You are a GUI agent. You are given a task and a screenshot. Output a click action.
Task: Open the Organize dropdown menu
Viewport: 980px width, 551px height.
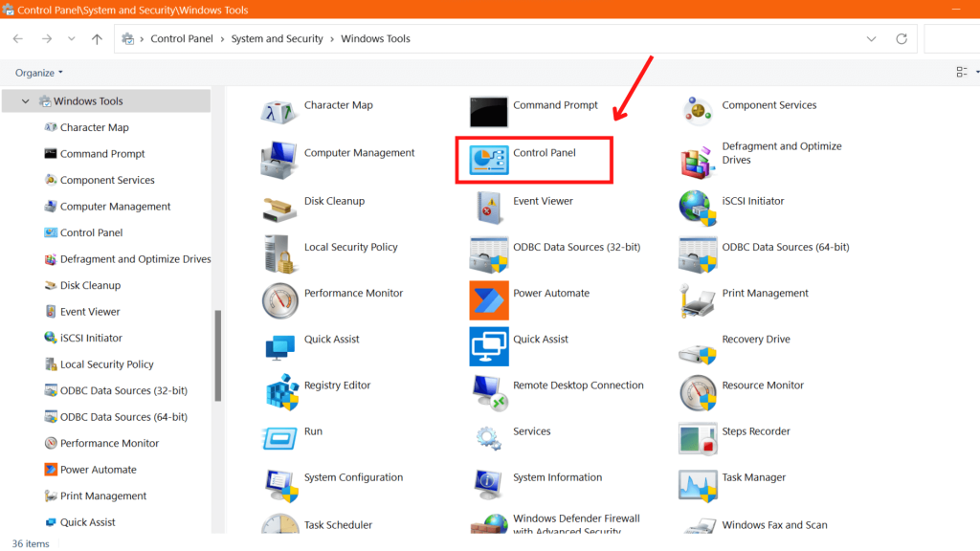tap(38, 73)
